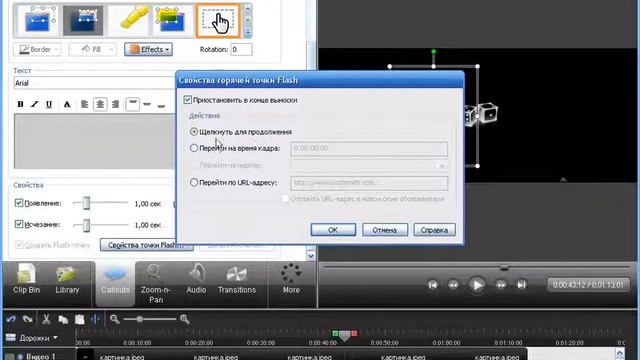640x360 pixels.
Task: Open the Clip Bin tab
Action: tap(27, 280)
